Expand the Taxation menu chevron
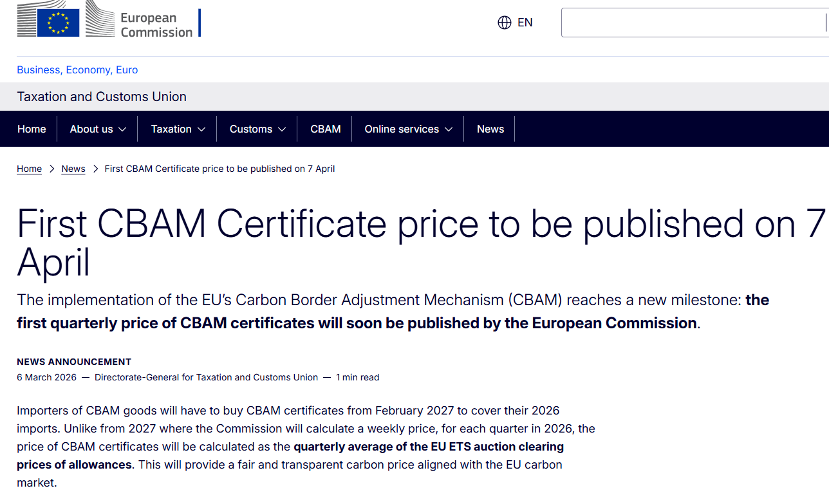This screenshot has width=829, height=504. [x=201, y=129]
